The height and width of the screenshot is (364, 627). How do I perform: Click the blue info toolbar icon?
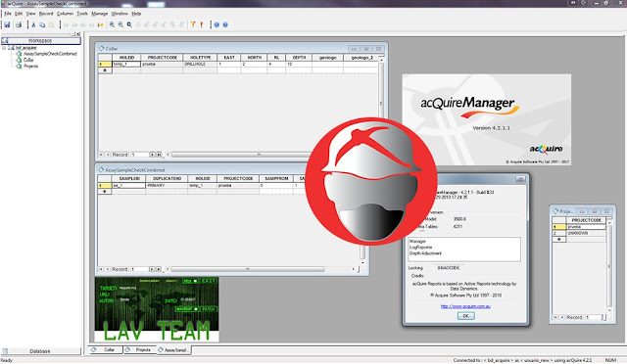click(217, 24)
